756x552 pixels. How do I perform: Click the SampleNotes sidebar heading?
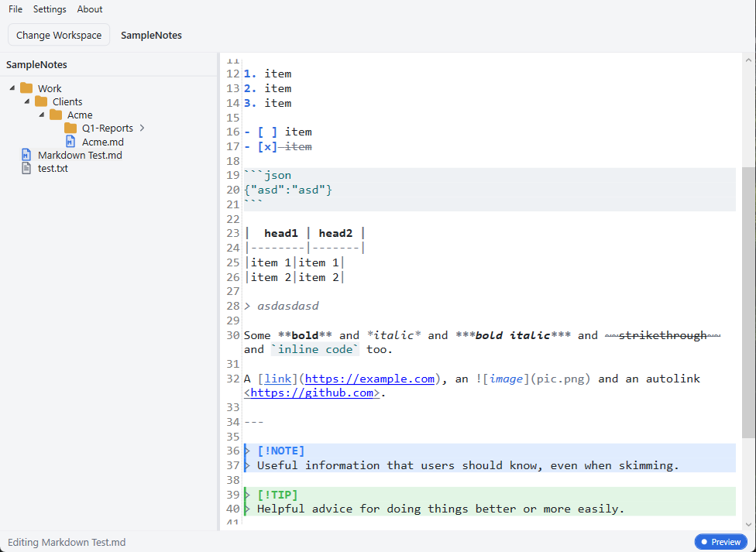click(36, 64)
